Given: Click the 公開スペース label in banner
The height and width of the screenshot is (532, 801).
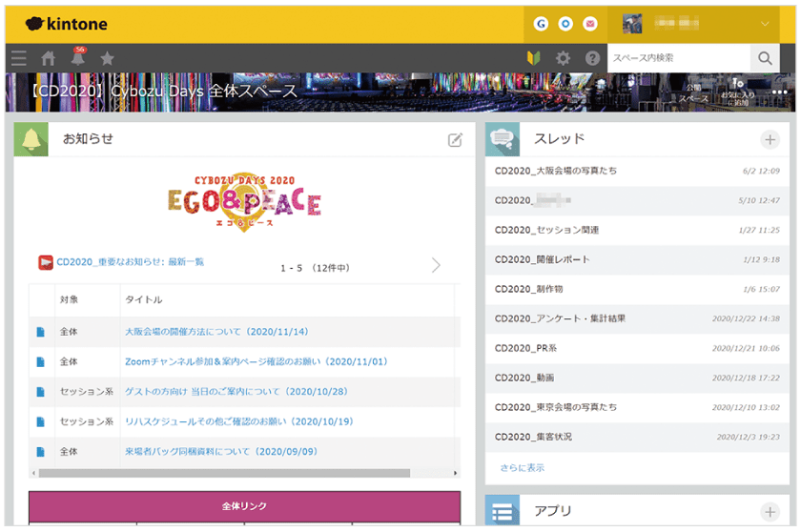Looking at the screenshot, I should (x=693, y=93).
